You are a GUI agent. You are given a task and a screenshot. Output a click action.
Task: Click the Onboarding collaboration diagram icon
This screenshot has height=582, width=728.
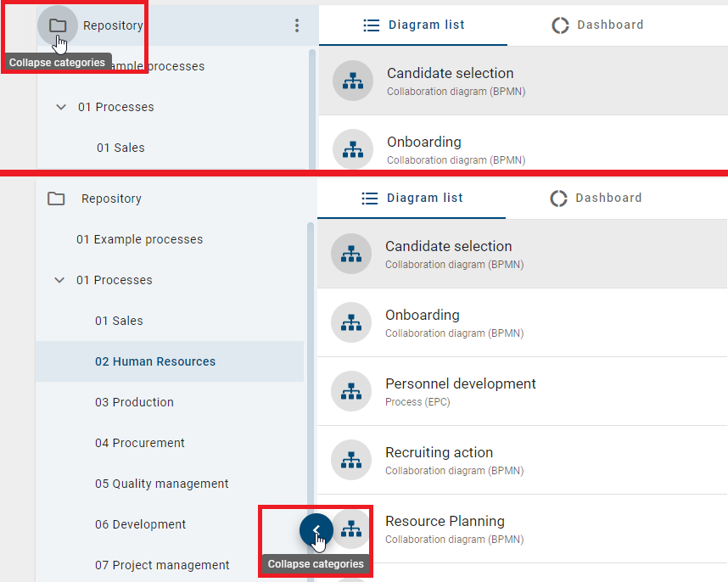(x=351, y=322)
